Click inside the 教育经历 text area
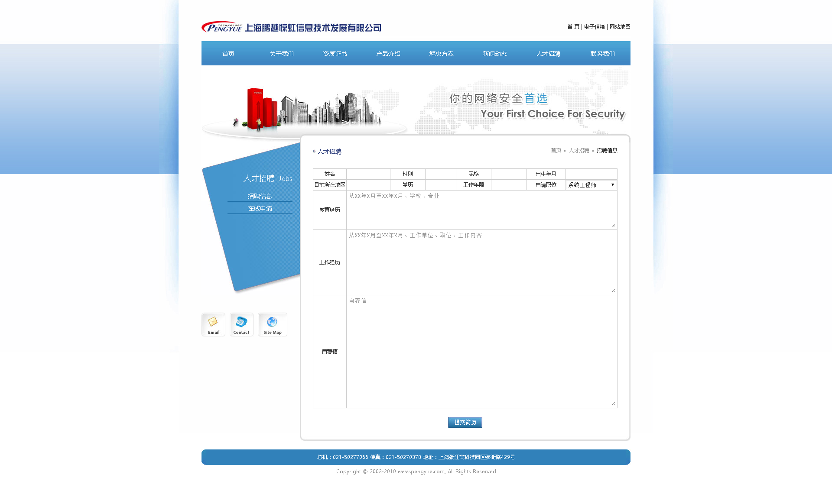The image size is (832, 504). pos(481,210)
